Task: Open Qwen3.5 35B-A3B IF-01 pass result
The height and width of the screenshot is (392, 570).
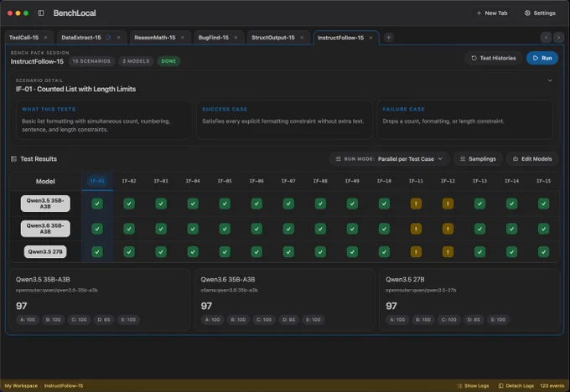Action: (97, 204)
